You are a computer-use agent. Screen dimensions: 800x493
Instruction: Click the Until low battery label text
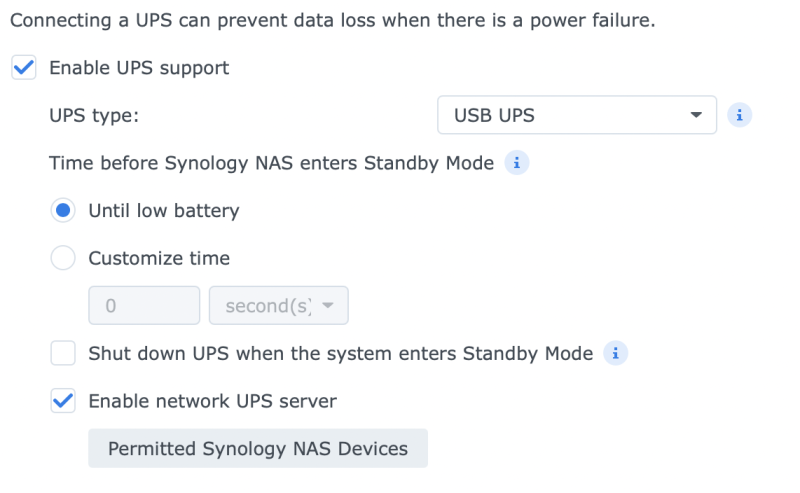pyautogui.click(x=164, y=210)
